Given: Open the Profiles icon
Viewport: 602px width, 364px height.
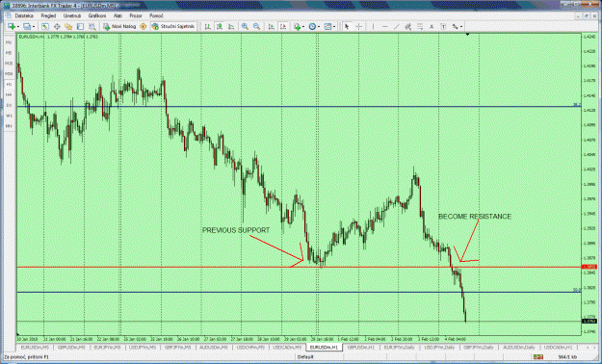Looking at the screenshot, I should coord(27,27).
